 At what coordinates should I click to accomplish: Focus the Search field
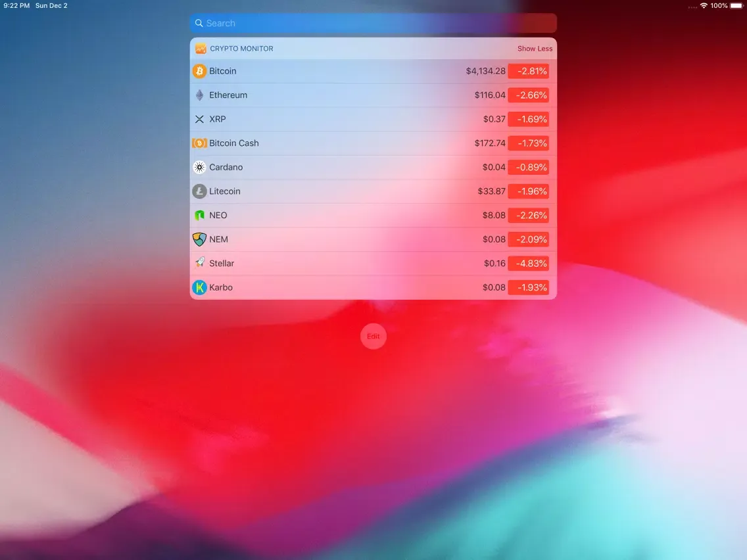point(373,24)
